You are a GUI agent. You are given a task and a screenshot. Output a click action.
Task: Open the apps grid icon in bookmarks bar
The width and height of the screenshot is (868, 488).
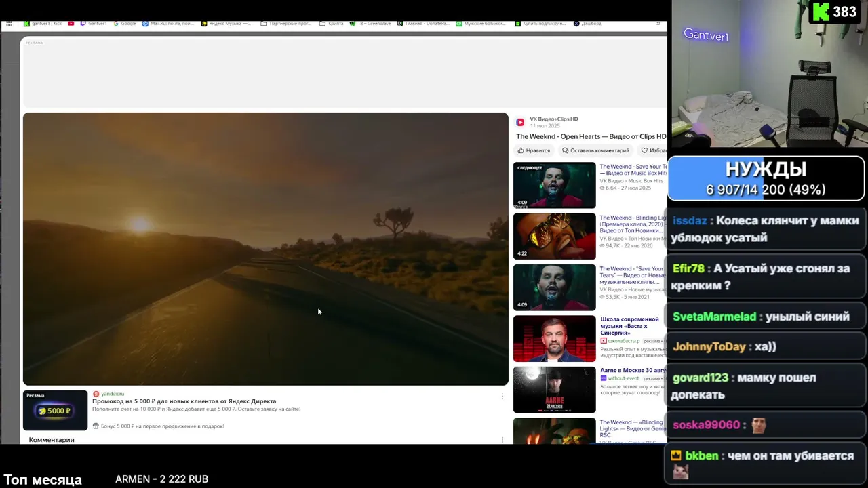(x=9, y=24)
